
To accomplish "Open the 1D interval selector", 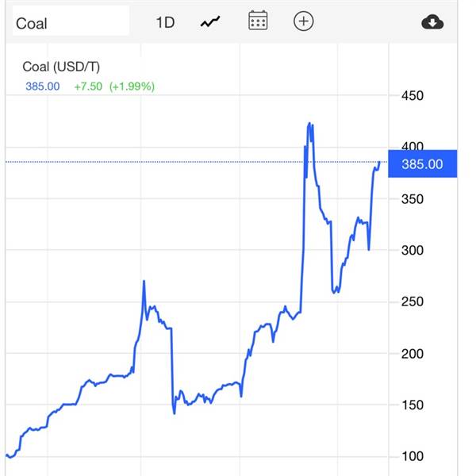I will (165, 22).
